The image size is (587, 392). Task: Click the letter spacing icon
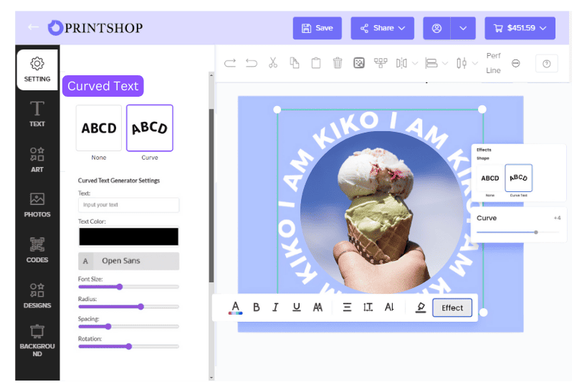click(389, 307)
